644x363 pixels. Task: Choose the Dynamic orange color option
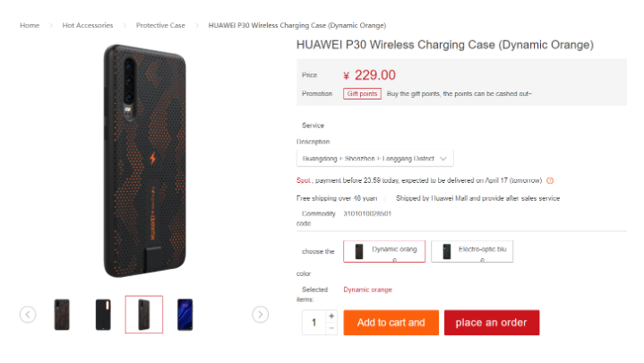tap(384, 251)
